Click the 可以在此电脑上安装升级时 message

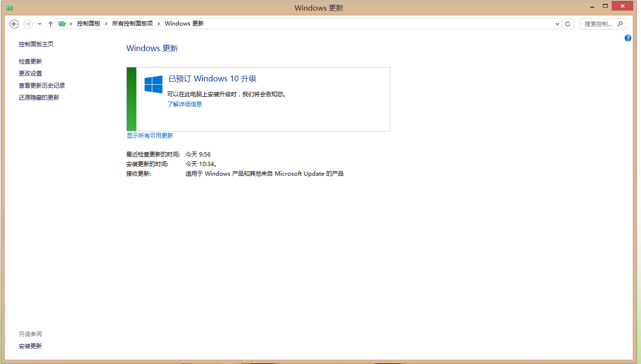pyautogui.click(x=227, y=94)
